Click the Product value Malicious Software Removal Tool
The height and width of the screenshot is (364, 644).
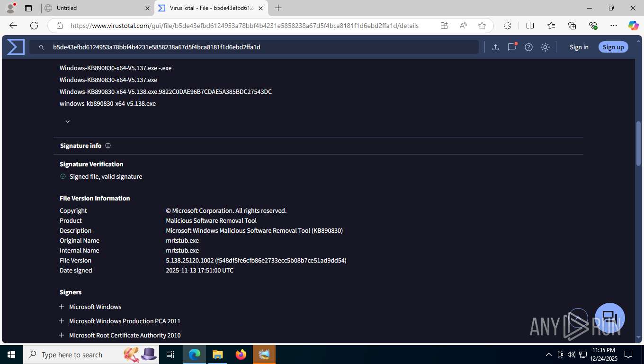point(211,220)
